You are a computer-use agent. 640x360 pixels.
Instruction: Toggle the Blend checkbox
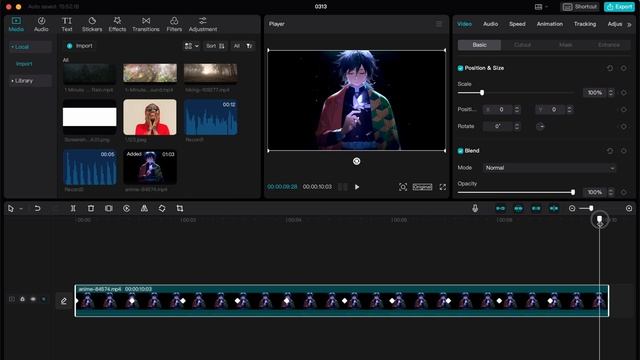460,151
